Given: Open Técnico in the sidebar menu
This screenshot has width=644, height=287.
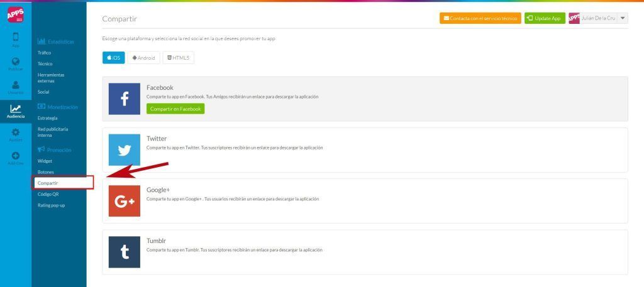Looking at the screenshot, I should [45, 64].
